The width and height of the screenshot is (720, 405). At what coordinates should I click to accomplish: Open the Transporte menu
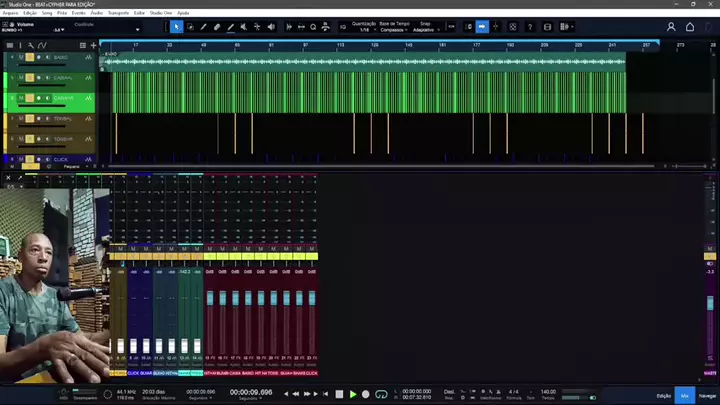pyautogui.click(x=118, y=13)
